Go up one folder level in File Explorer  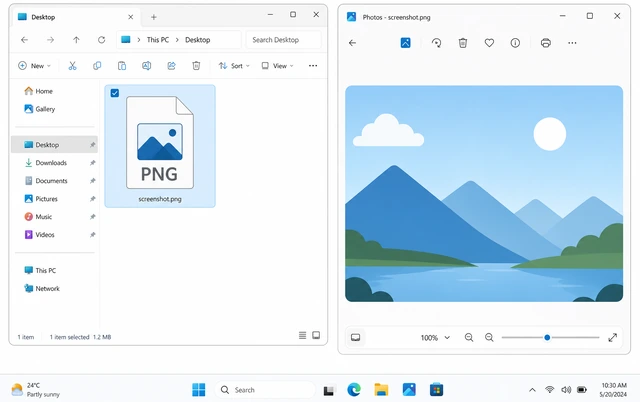tap(76, 40)
